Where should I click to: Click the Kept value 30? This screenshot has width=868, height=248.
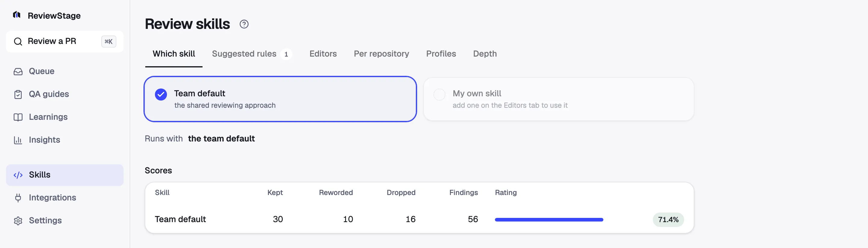coord(278,219)
